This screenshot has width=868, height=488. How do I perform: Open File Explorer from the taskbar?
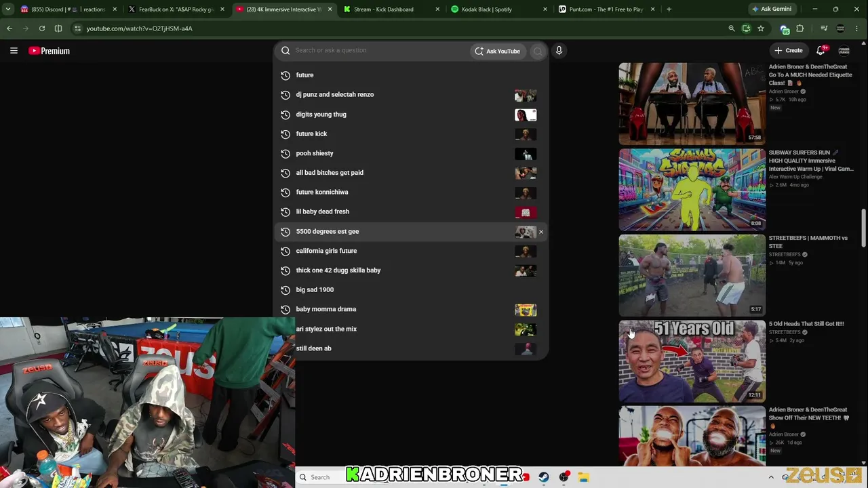coord(583,477)
